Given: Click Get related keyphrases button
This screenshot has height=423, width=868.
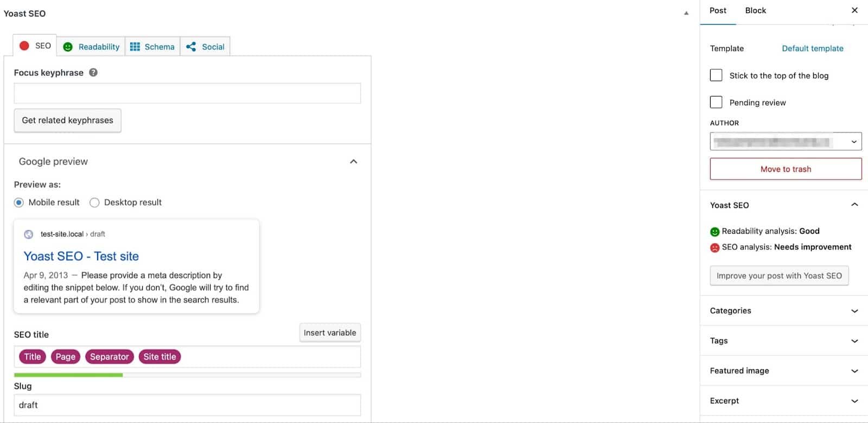Looking at the screenshot, I should point(67,120).
